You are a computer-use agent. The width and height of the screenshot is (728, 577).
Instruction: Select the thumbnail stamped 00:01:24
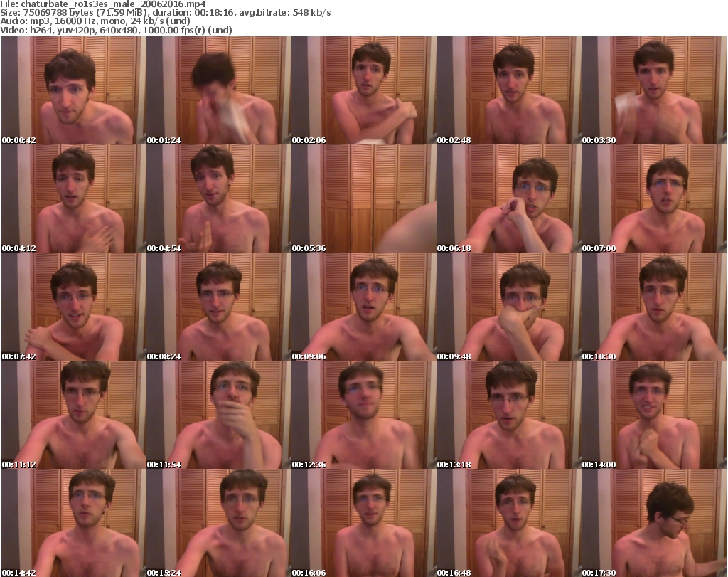point(219,90)
